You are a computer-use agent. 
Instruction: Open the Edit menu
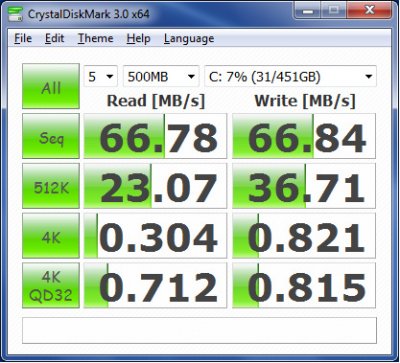click(54, 38)
